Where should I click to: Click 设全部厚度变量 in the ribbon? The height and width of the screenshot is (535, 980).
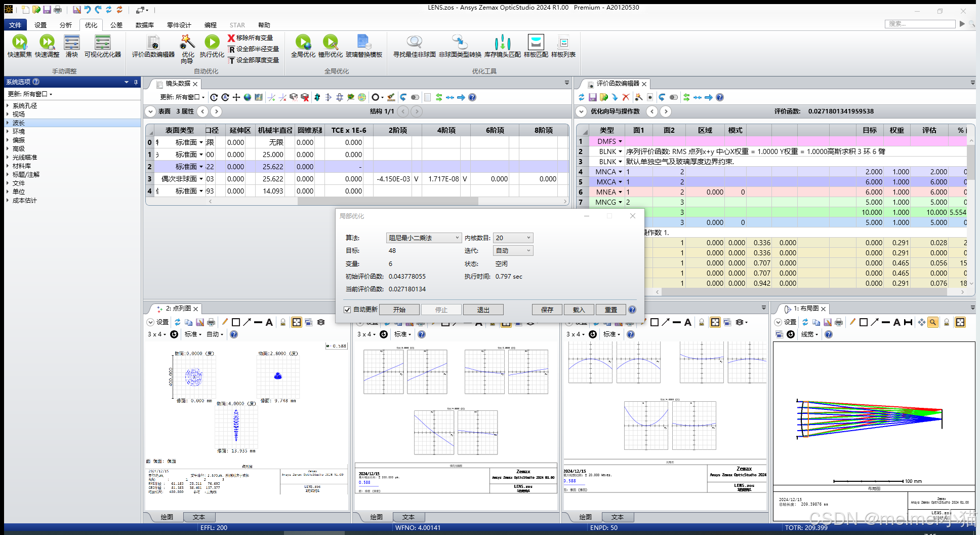[x=253, y=60]
